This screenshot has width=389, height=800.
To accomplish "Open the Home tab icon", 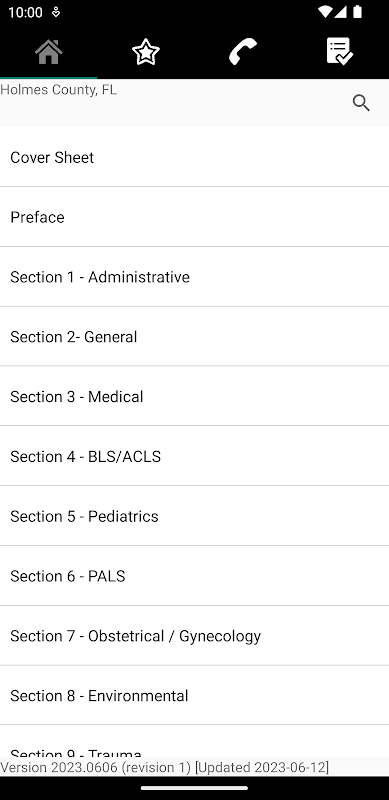I will coord(48,52).
